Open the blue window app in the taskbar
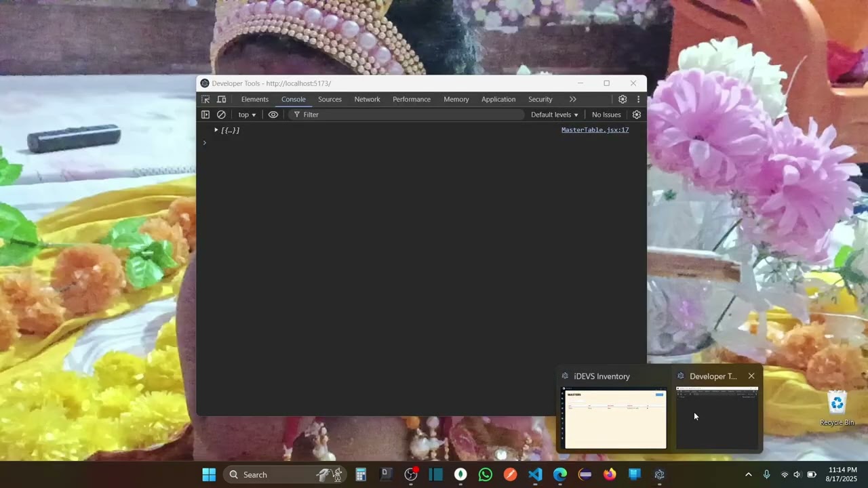The width and height of the screenshot is (868, 488). coord(635,474)
